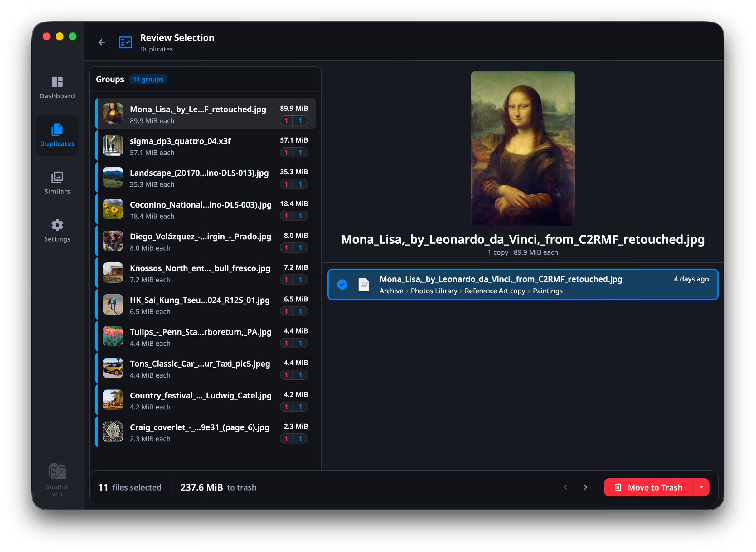
Task: Select the Coconino_National sunflower thumbnail
Action: 113,209
